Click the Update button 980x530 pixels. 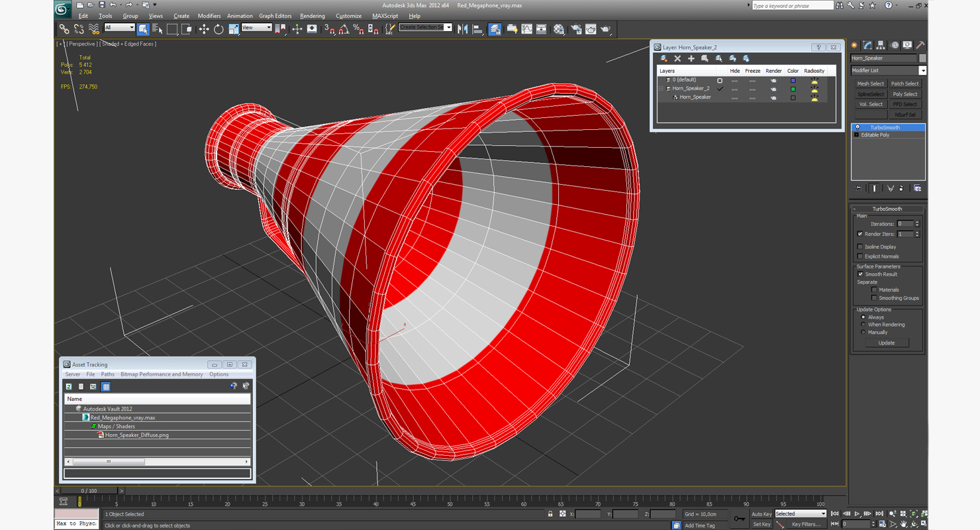click(x=886, y=343)
